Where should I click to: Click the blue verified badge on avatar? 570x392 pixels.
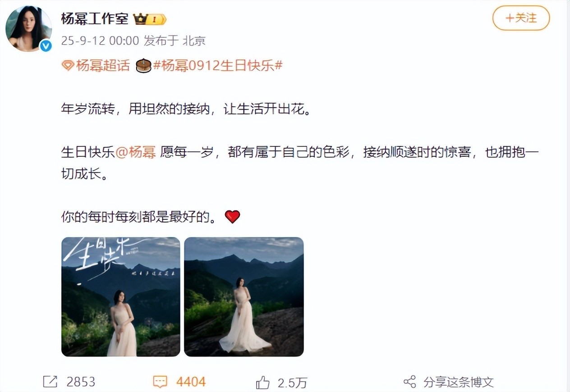point(46,45)
